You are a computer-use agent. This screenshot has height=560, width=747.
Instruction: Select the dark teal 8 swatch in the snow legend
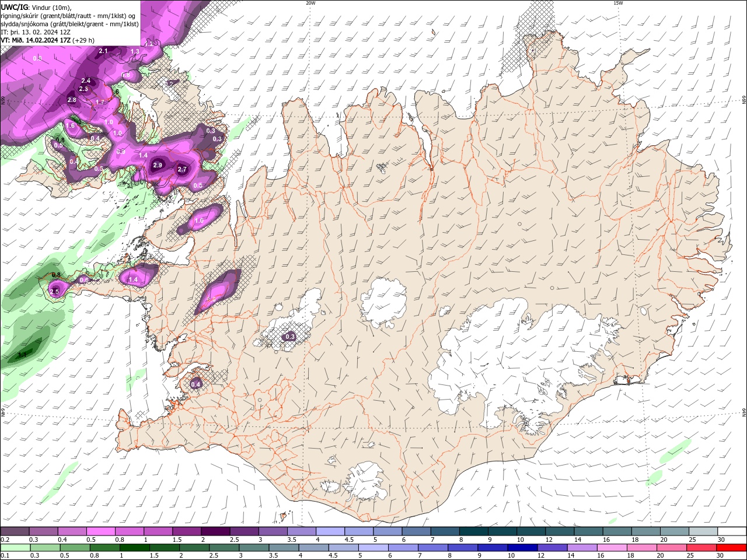click(474, 531)
